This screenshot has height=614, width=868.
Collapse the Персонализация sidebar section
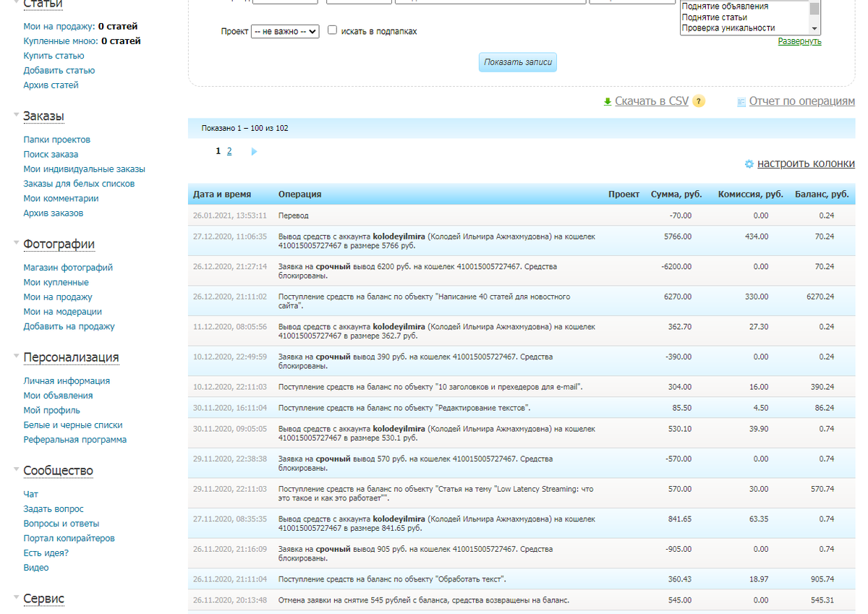tap(17, 357)
